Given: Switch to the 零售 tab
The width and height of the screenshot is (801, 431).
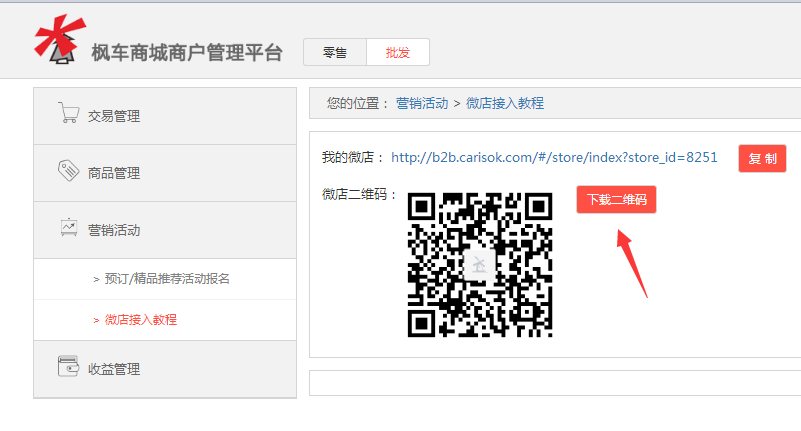Looking at the screenshot, I should coord(335,52).
